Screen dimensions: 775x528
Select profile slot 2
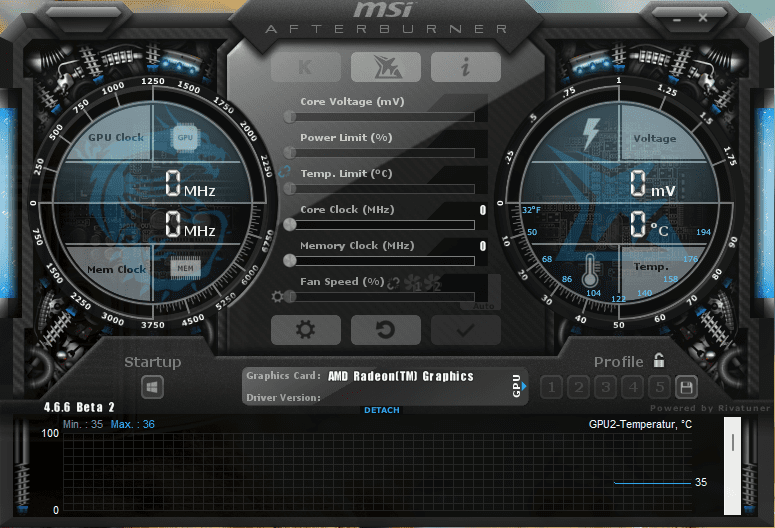[579, 387]
